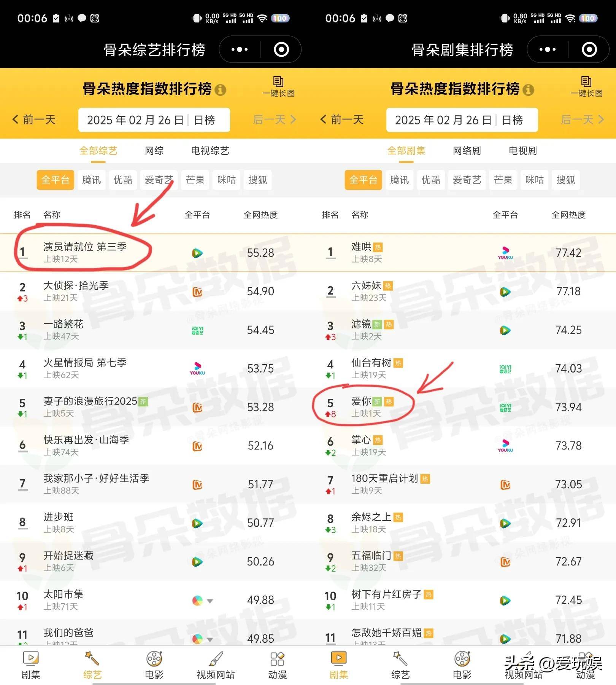Tap 一键长图 icon on the 剧集 ranking page
The width and height of the screenshot is (616, 685).
(586, 87)
